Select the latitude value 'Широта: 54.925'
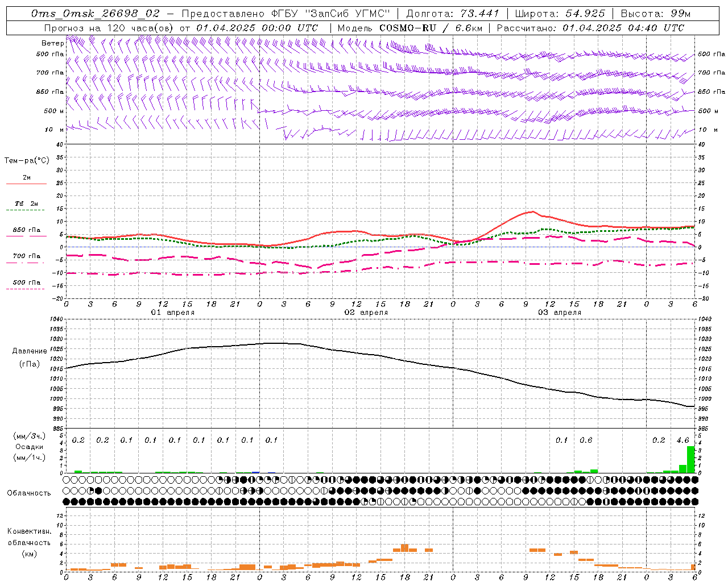 click(560, 14)
